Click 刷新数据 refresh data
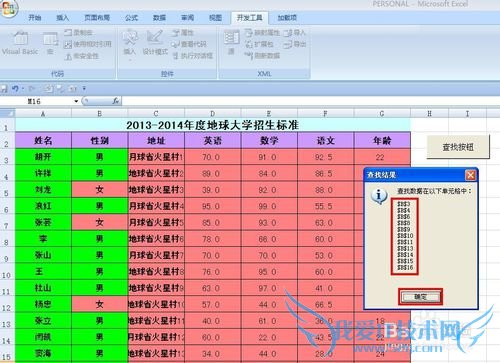500x363 pixels. coord(262,56)
